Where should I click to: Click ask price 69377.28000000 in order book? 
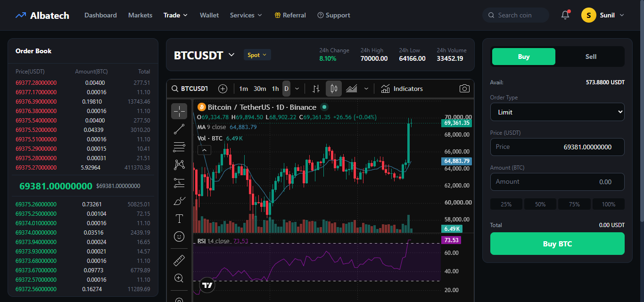pos(36,82)
